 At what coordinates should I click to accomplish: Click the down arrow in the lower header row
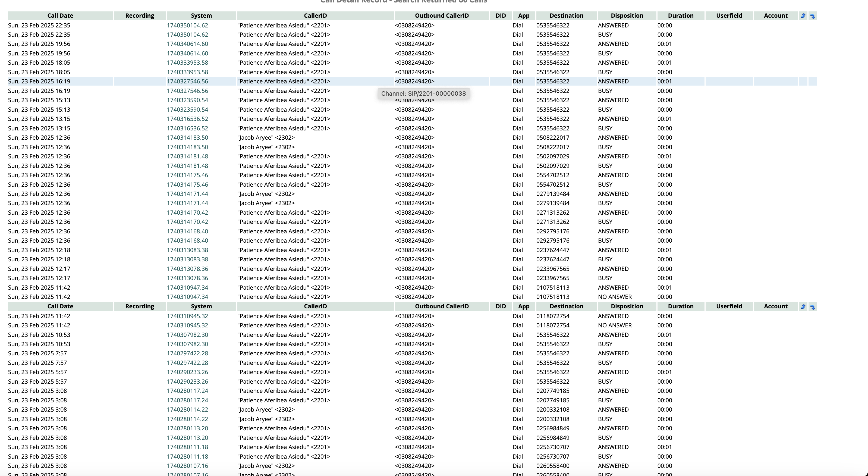click(x=813, y=307)
